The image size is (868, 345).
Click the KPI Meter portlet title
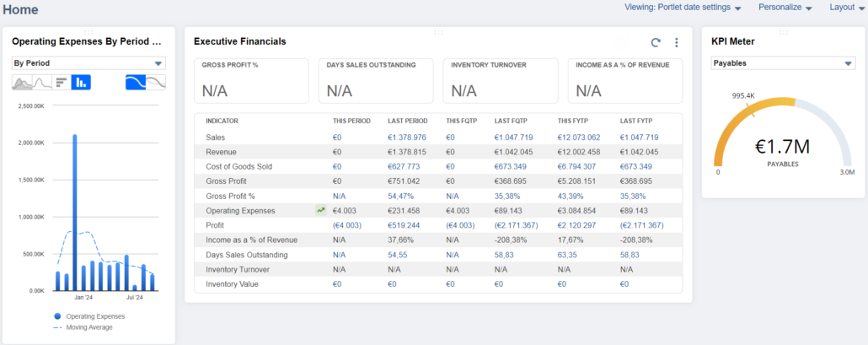[733, 41]
